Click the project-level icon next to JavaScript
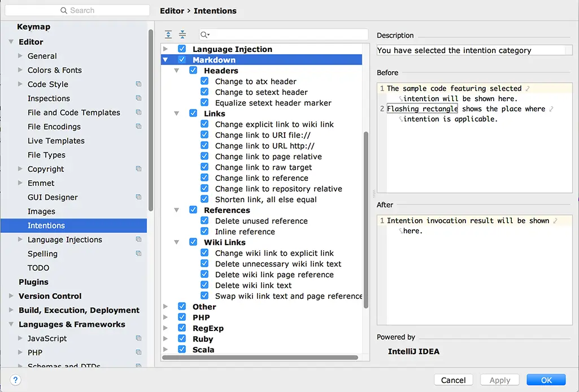The height and width of the screenshot is (392, 579). pos(138,338)
